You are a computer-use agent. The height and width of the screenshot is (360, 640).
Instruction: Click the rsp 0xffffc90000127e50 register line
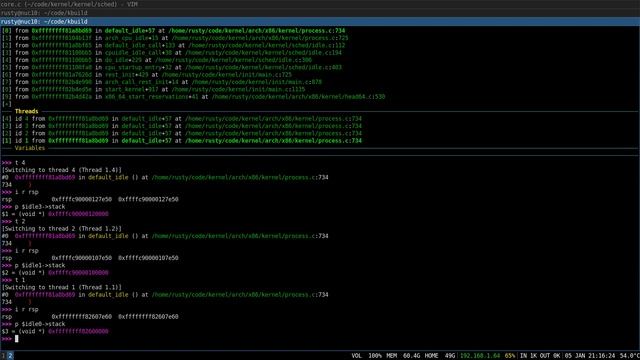coord(90,200)
